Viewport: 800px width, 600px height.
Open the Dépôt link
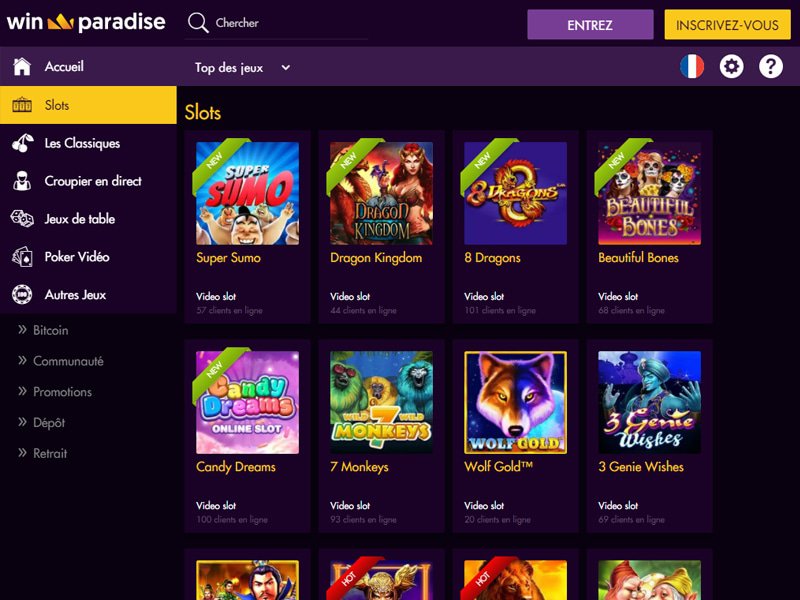[49, 422]
